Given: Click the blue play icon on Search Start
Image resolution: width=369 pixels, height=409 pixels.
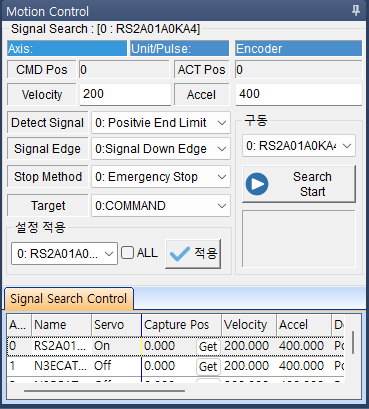Looking at the screenshot, I should [x=257, y=184].
